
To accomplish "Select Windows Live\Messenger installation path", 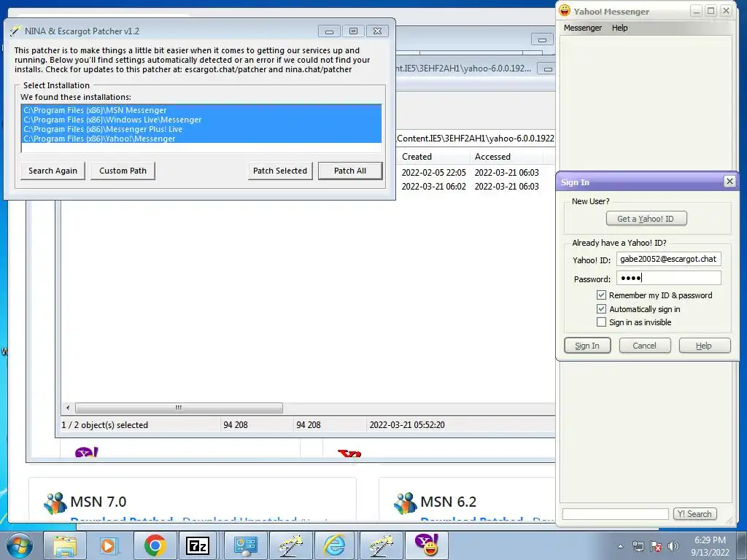I will point(201,120).
